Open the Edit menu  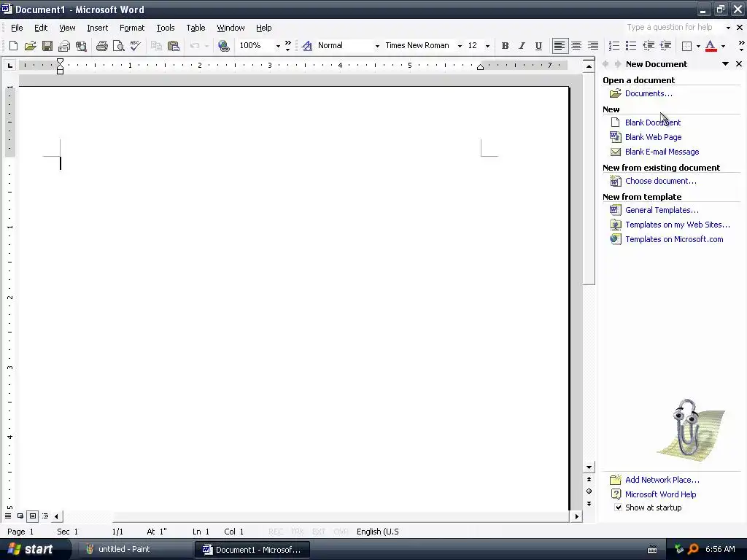click(x=41, y=28)
